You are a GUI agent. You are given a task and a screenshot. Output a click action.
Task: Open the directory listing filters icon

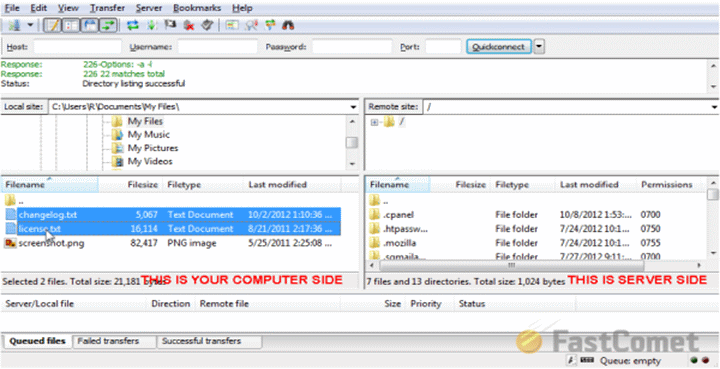[232, 25]
